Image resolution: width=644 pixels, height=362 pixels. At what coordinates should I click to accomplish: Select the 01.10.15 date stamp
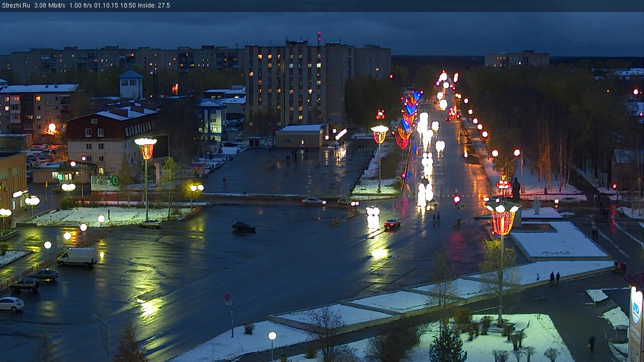tap(105, 6)
